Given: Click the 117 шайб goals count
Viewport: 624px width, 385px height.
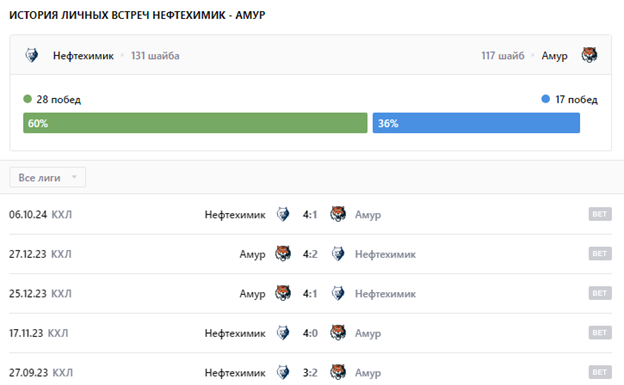Looking at the screenshot, I should [x=503, y=56].
